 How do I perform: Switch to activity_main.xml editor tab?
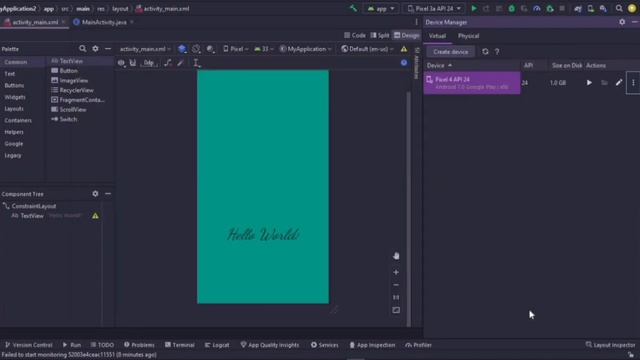click(35, 22)
